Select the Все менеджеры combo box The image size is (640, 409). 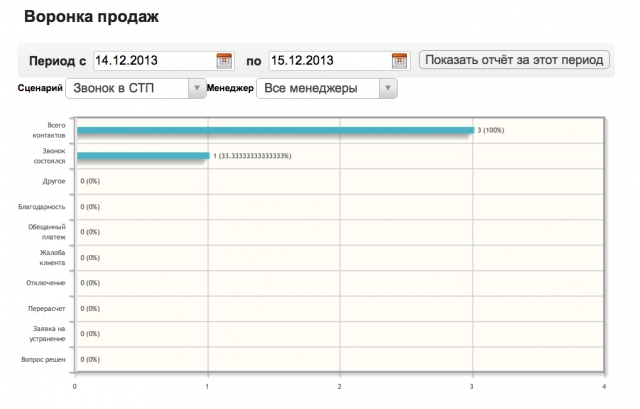point(327,88)
